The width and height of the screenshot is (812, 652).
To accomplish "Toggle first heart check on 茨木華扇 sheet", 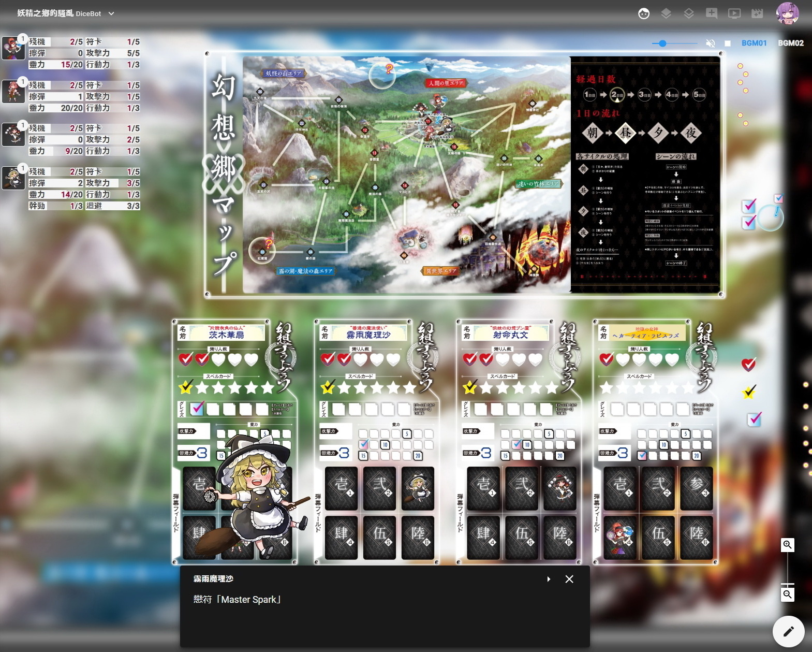I will coord(185,358).
